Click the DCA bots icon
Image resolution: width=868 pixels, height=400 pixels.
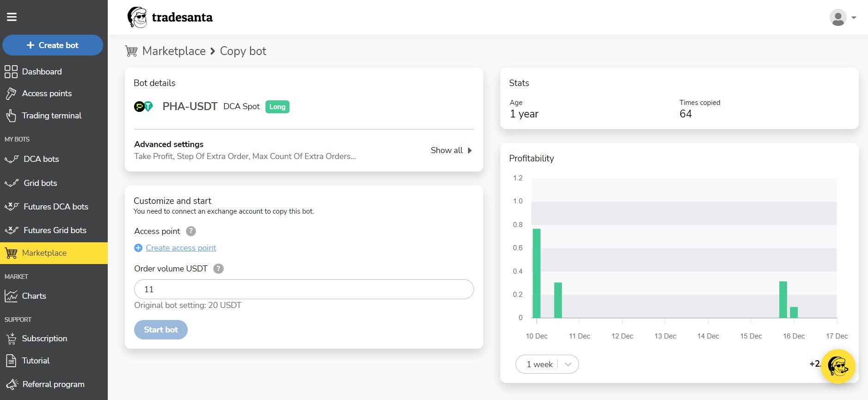12,159
